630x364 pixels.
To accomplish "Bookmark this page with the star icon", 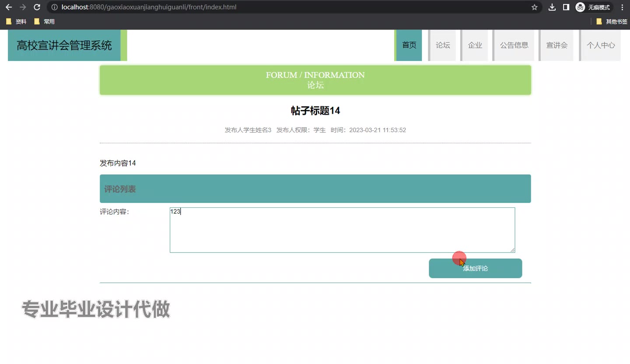I will (x=534, y=7).
